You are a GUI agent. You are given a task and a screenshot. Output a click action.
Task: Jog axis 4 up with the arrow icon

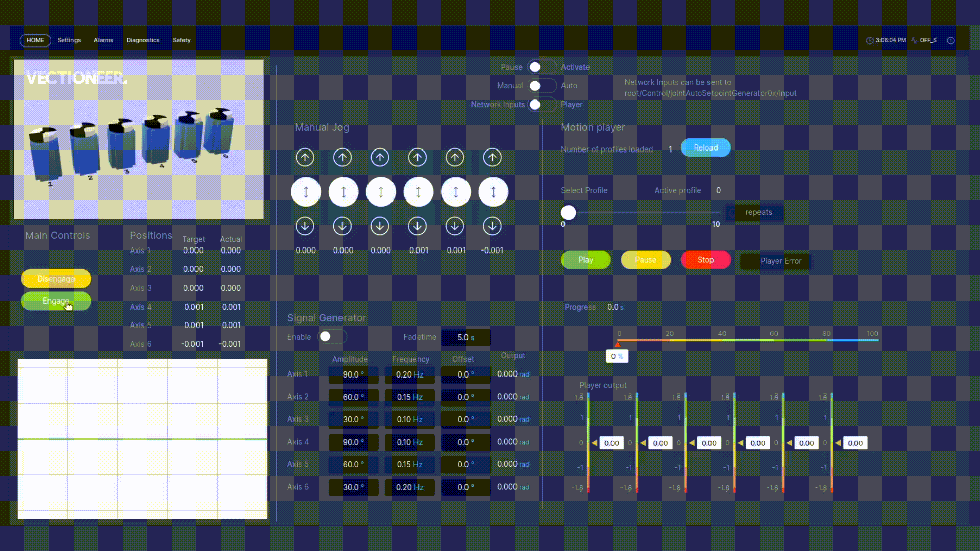coord(418,157)
